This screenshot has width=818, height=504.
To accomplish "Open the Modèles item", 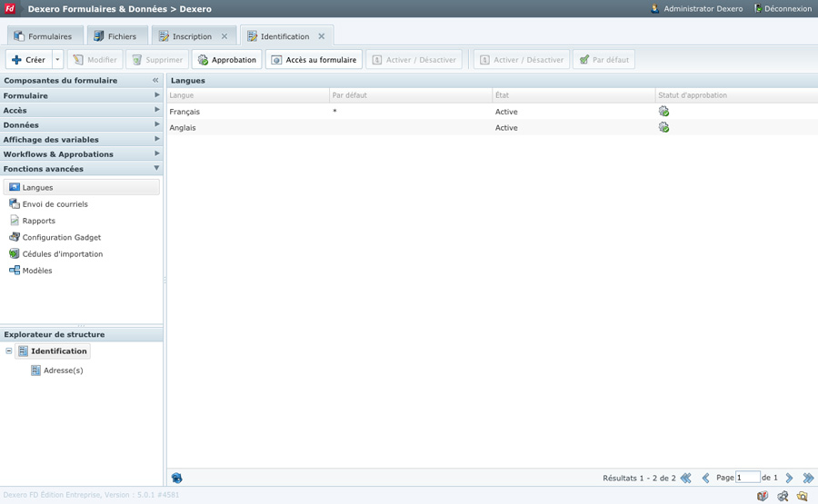I will click(37, 271).
